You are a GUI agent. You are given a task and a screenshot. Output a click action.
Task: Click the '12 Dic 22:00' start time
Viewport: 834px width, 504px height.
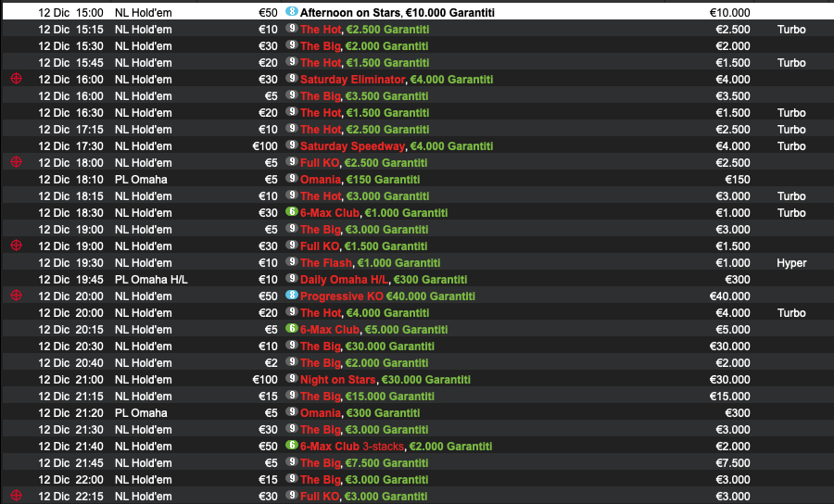tap(70, 480)
